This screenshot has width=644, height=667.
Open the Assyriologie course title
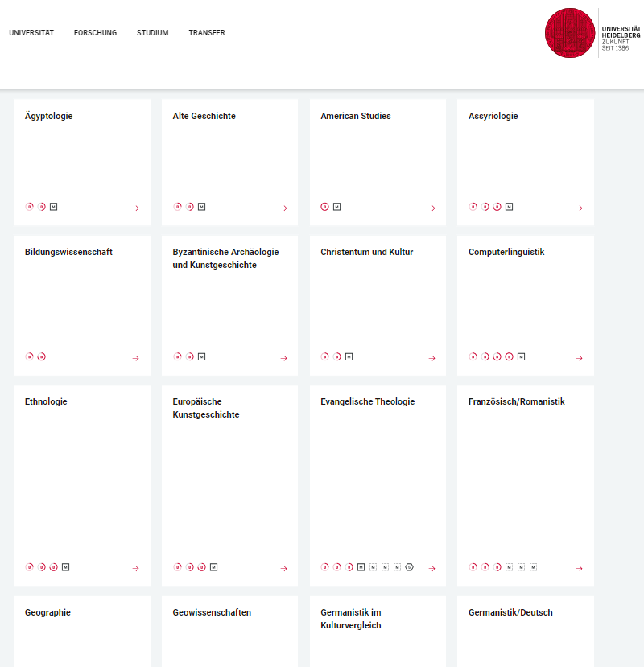493,116
